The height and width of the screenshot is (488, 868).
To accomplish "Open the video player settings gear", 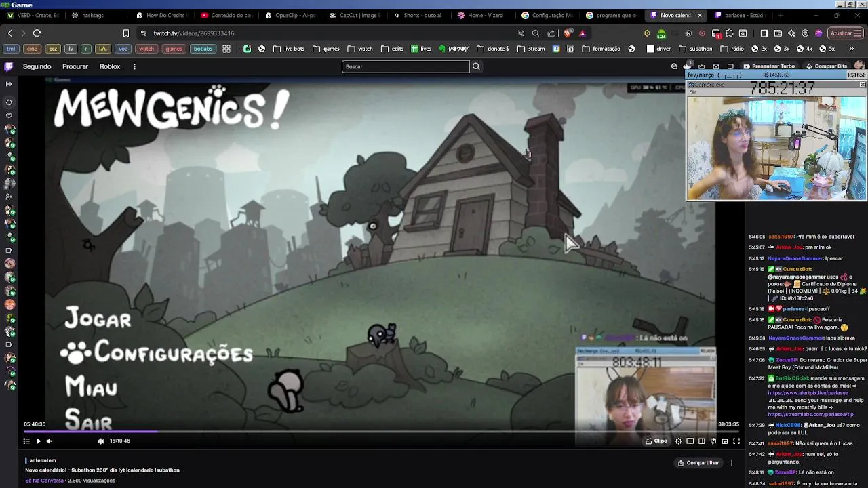I will pyautogui.click(x=678, y=441).
